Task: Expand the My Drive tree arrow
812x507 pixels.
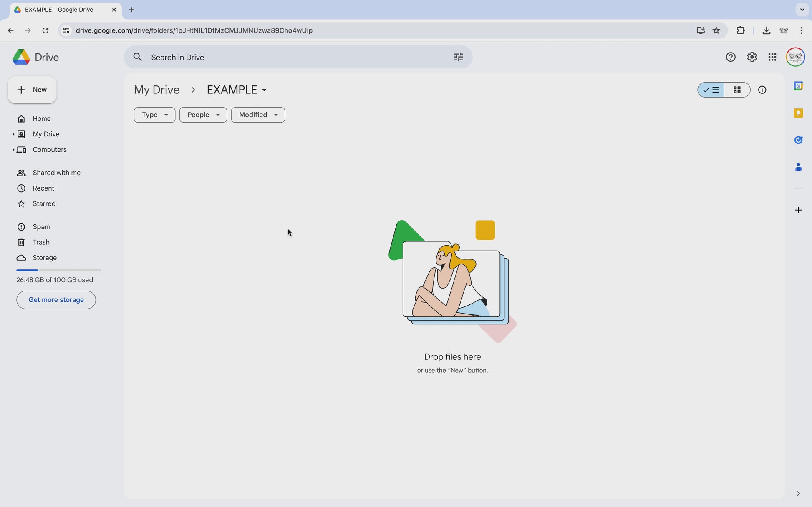Action: [x=13, y=134]
